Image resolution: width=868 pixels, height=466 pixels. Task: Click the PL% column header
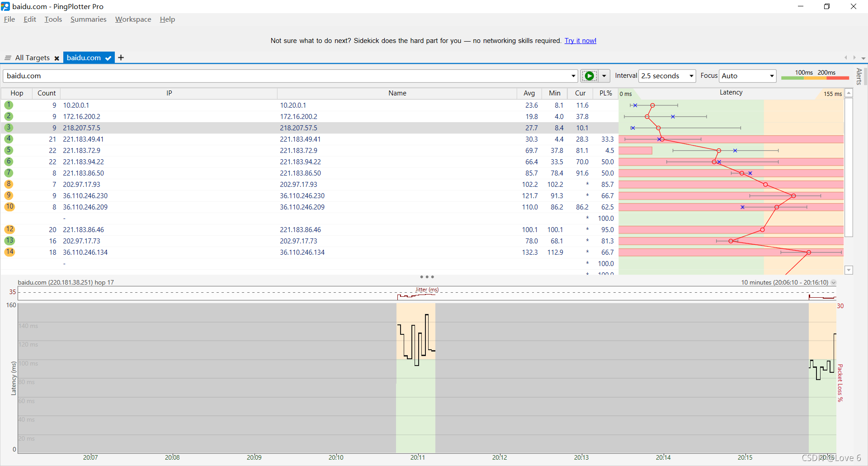pyautogui.click(x=605, y=93)
